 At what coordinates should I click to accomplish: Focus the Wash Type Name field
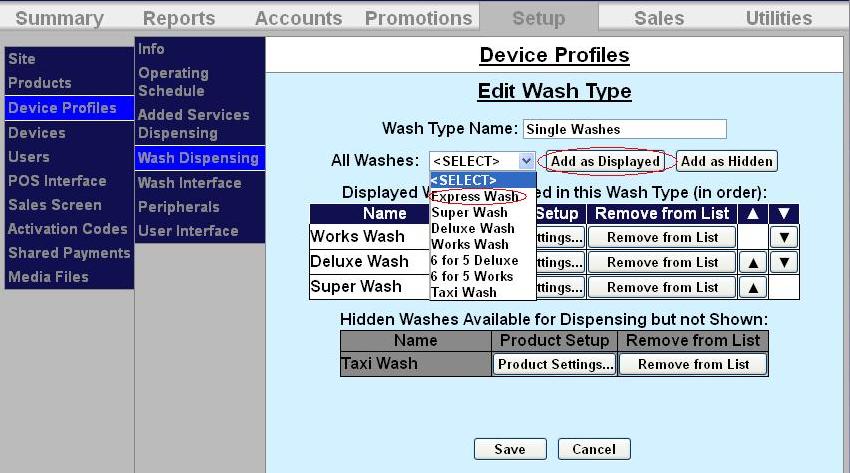tap(624, 129)
